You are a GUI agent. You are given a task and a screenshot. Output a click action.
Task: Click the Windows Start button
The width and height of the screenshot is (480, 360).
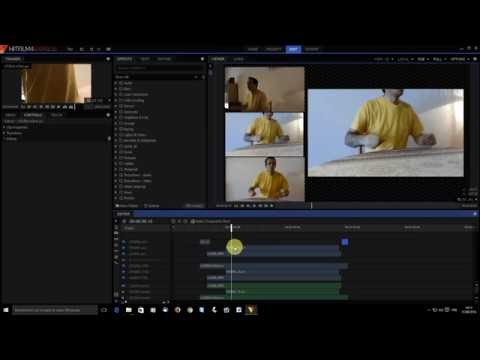pos(6,310)
